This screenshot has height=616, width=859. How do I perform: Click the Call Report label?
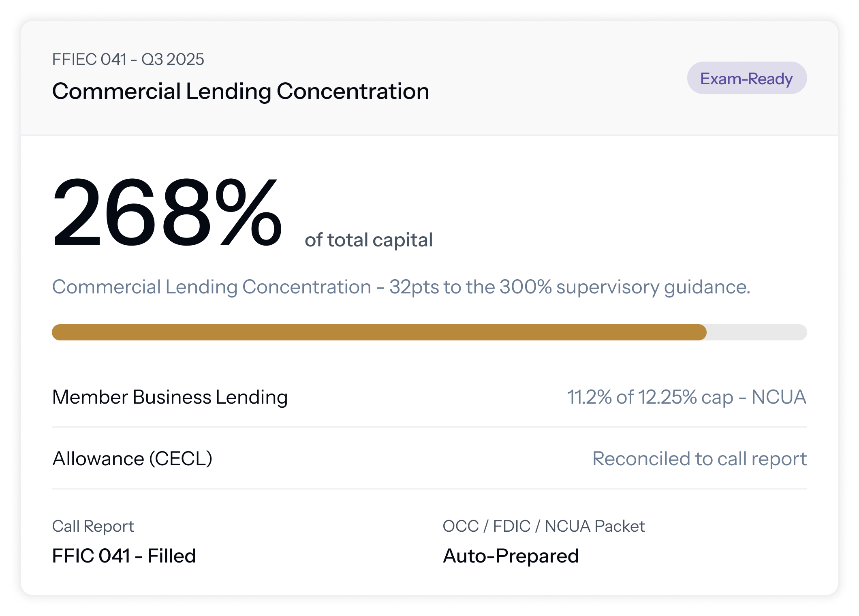[x=93, y=526]
